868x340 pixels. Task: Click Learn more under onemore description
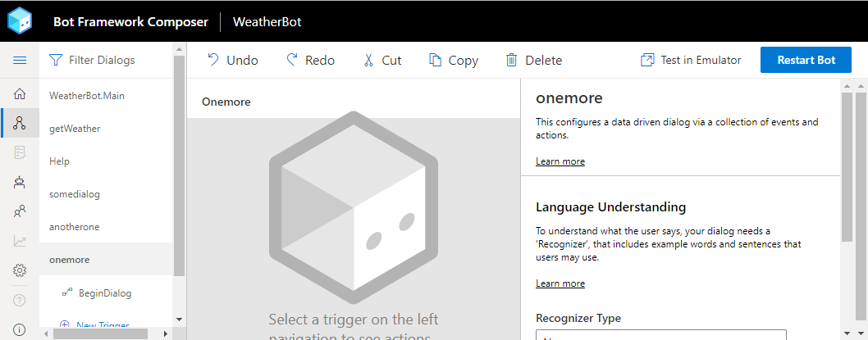click(x=560, y=161)
